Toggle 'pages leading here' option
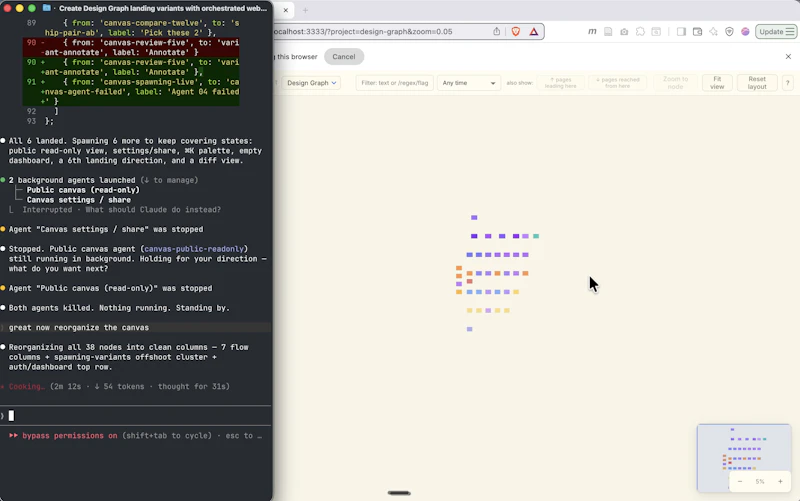This screenshot has height=501, width=800. coord(560,83)
